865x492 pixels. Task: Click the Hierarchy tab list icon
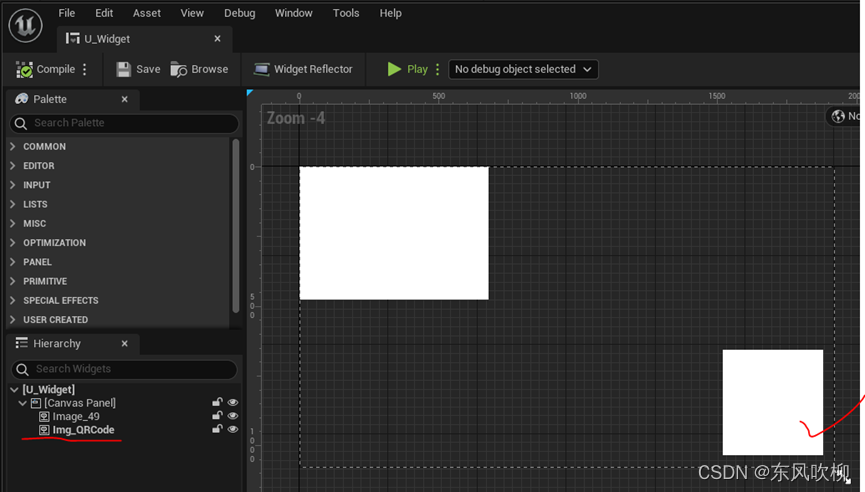coord(22,343)
